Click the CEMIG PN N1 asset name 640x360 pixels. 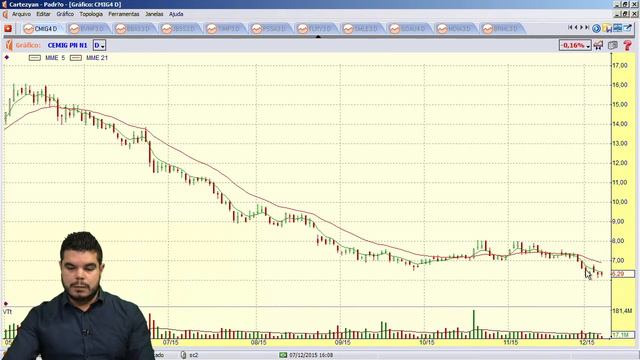67,45
